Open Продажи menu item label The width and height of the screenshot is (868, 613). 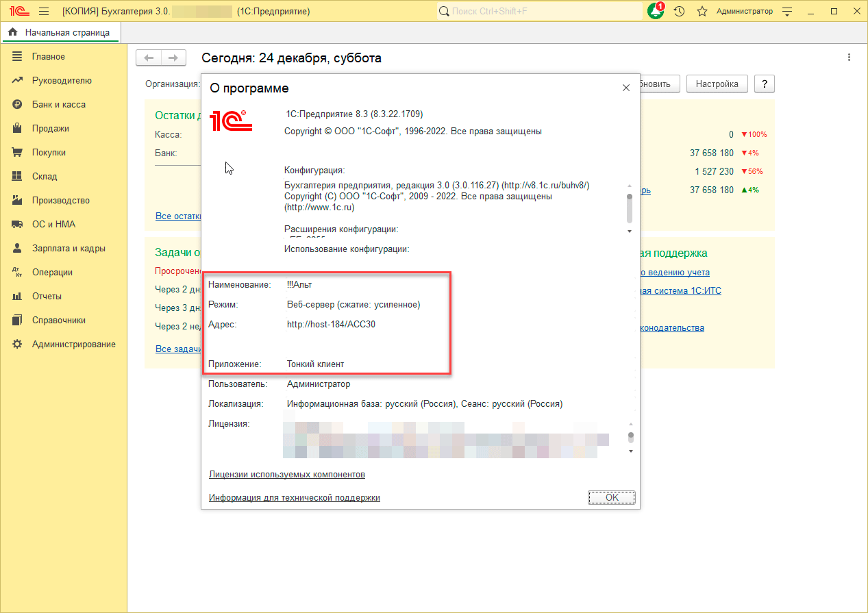point(51,129)
